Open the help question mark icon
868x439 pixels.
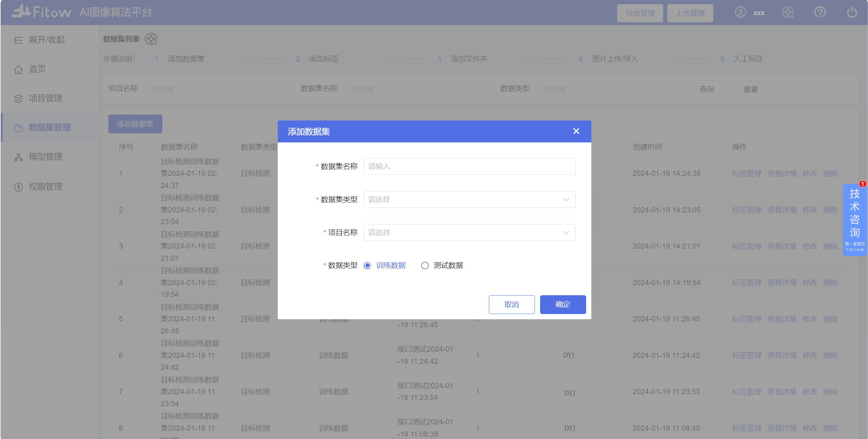click(x=820, y=13)
